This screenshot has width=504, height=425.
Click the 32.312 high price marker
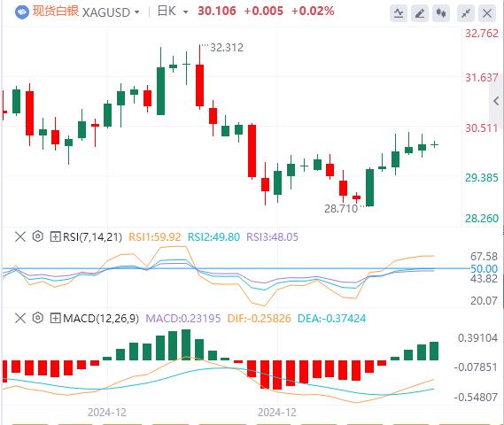227,48
